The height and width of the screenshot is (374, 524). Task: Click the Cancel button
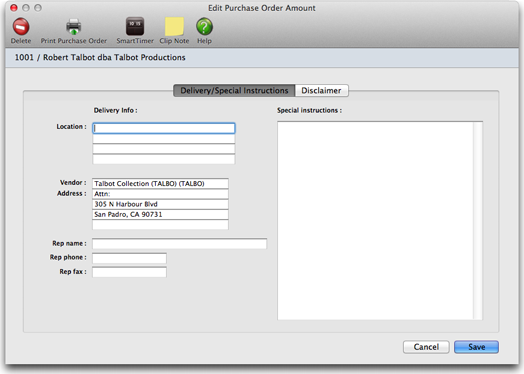click(426, 347)
